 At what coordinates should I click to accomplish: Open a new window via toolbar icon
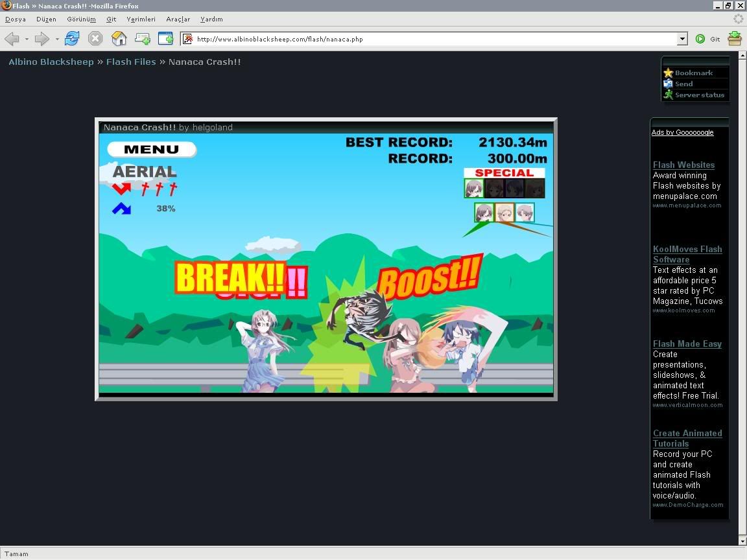click(165, 39)
